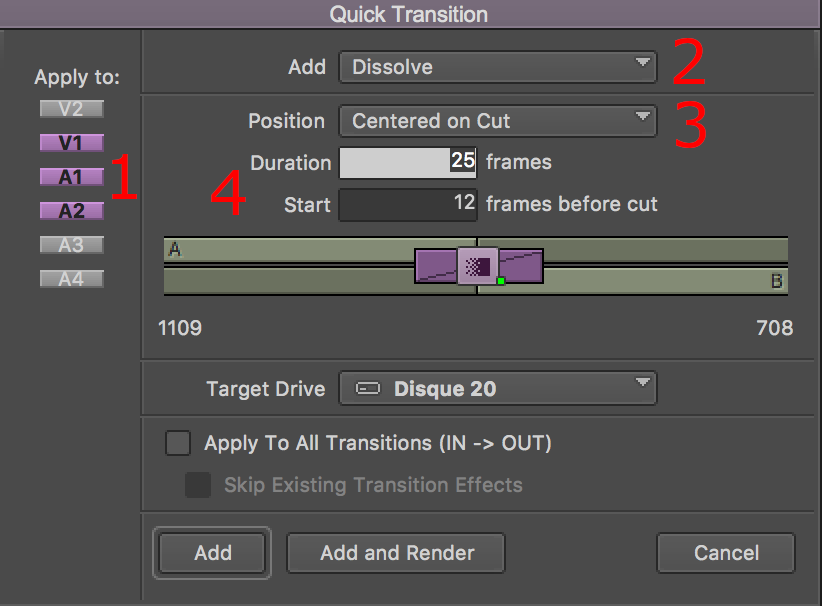Viewport: 822px width, 606px height.
Task: Toggle the A1 track selector
Action: pyautogui.click(x=71, y=177)
